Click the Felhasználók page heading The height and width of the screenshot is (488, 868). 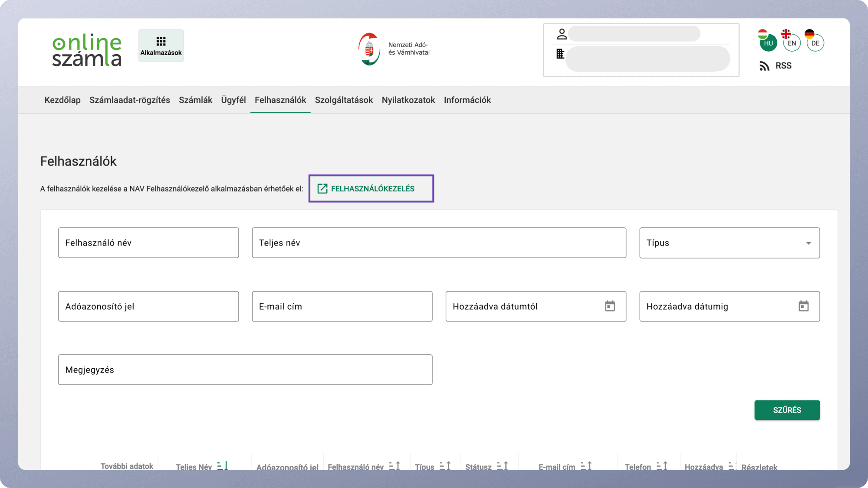pyautogui.click(x=79, y=161)
